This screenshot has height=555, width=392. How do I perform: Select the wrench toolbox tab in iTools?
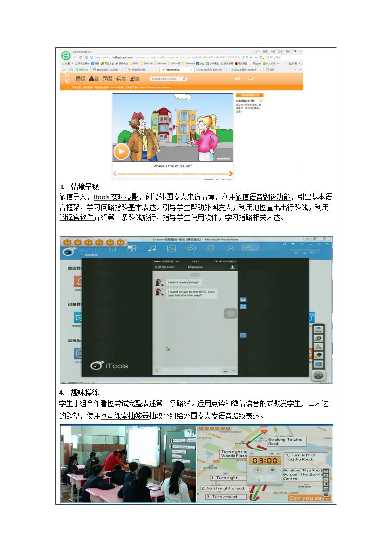[250, 248]
